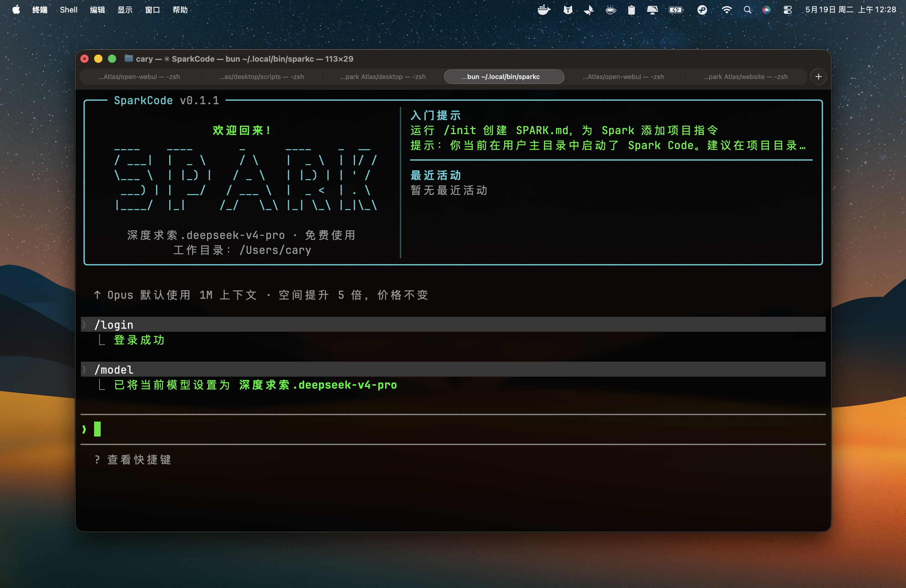This screenshot has height=588, width=906.
Task: Click the 最近活动 heading
Action: [436, 175]
